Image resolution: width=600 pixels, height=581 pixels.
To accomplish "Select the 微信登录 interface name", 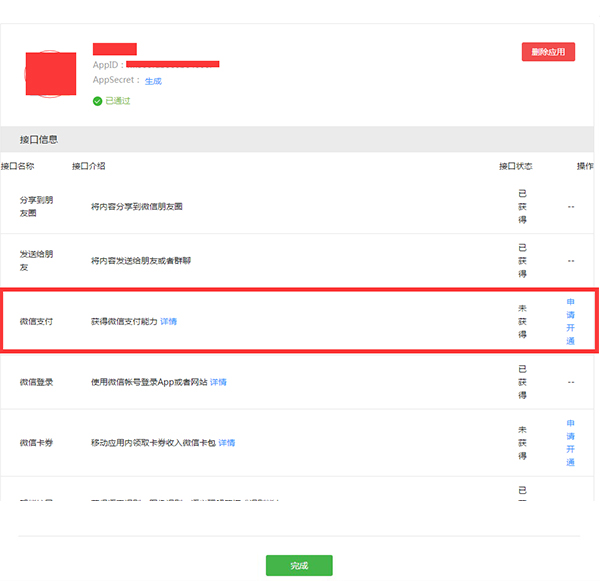I will (36, 382).
